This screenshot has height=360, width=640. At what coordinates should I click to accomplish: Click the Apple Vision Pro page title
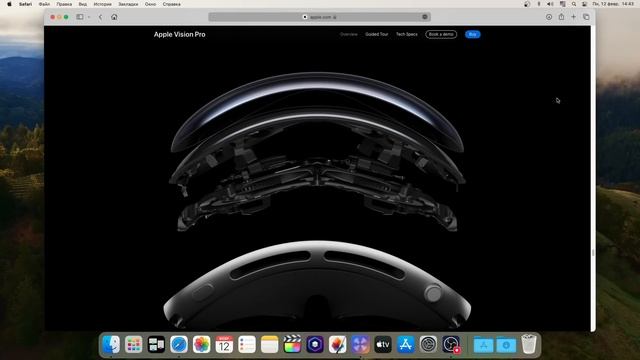pos(180,34)
